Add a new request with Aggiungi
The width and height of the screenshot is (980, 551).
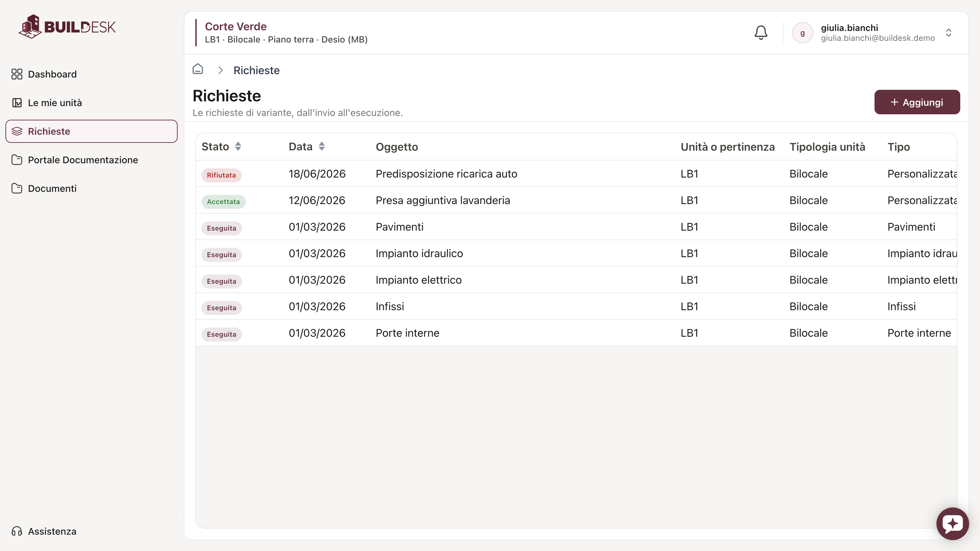click(x=917, y=102)
